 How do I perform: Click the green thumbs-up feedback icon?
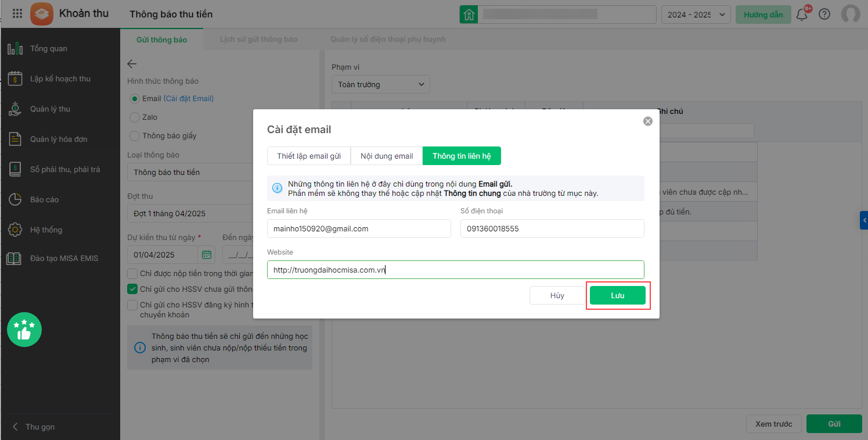point(24,330)
